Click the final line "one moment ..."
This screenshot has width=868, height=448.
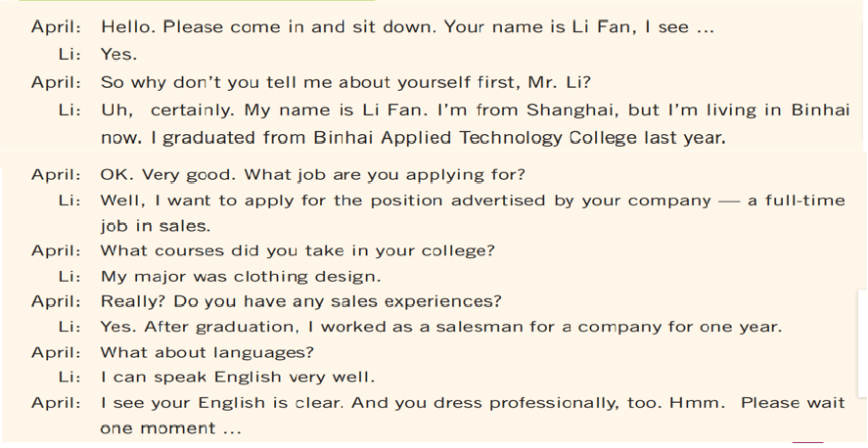coord(171,428)
